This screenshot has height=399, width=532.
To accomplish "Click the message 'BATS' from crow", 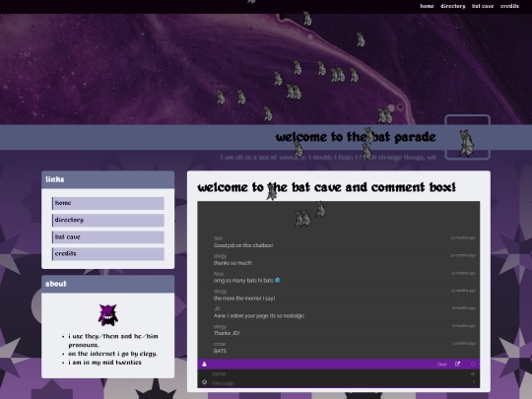I will pyautogui.click(x=220, y=351).
